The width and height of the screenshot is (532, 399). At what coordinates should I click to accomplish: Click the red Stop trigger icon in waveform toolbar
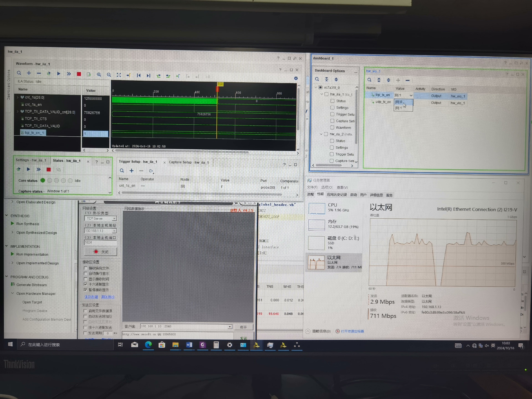click(79, 74)
